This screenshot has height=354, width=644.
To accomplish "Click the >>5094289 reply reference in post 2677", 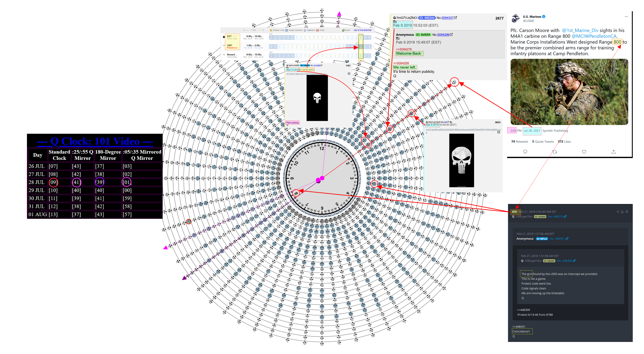I will [x=401, y=63].
